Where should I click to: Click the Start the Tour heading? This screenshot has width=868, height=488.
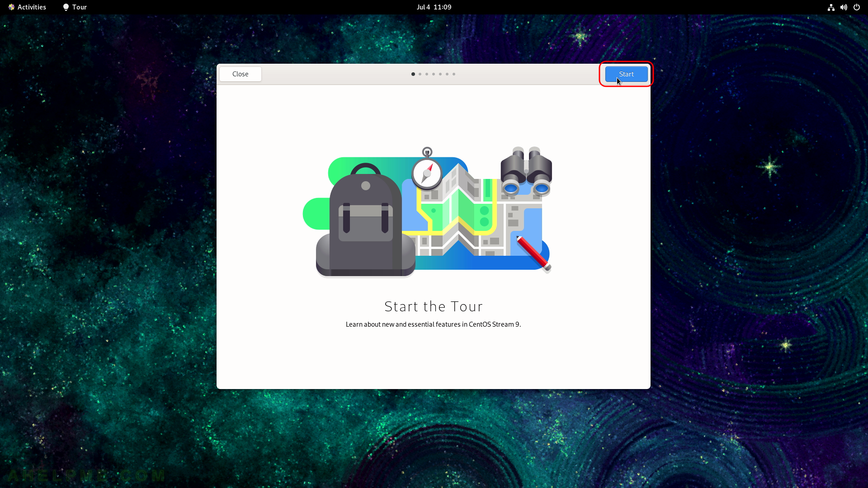[434, 306]
